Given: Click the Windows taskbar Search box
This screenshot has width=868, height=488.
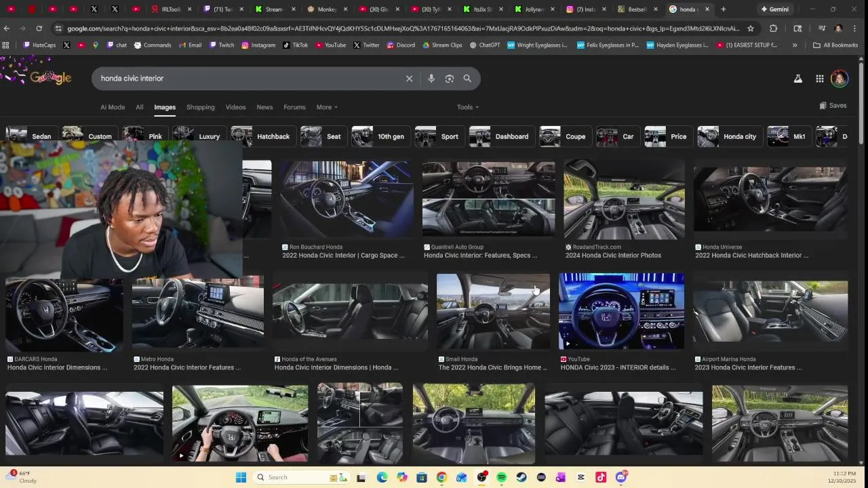Looking at the screenshot, I should [x=301, y=477].
